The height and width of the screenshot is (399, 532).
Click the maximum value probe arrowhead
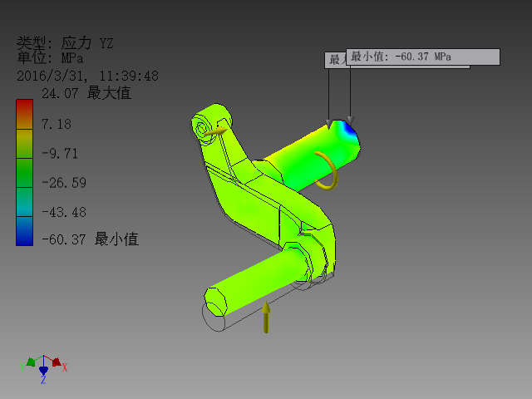[x=329, y=124]
